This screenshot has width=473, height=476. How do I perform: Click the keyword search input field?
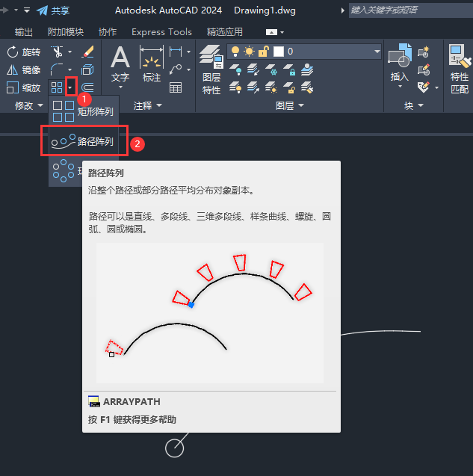click(x=410, y=10)
